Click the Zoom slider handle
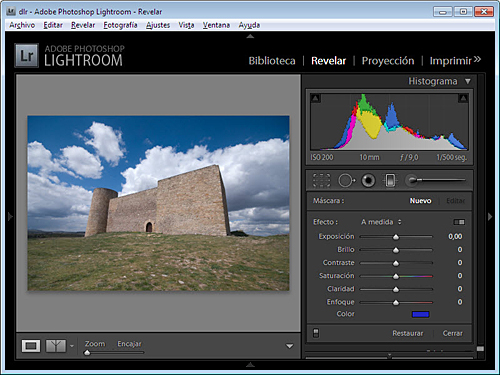 pyautogui.click(x=87, y=353)
